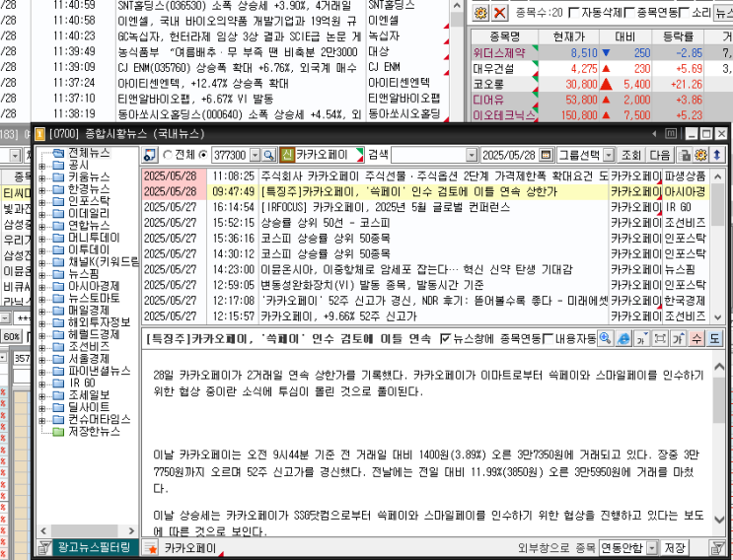Select the 전체 radio button
The height and width of the screenshot is (560, 733).
[x=168, y=155]
